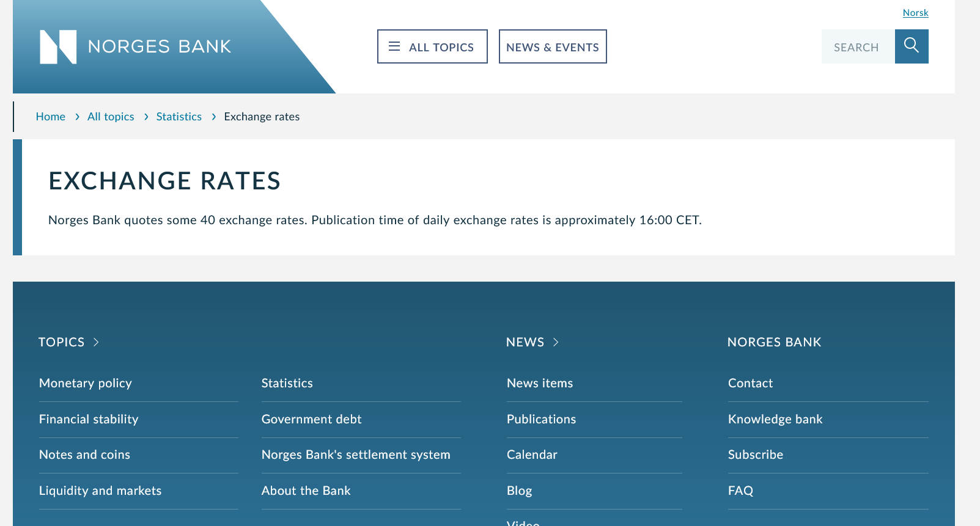
Task: Click the magnifying glass search icon
Action: coord(911,46)
